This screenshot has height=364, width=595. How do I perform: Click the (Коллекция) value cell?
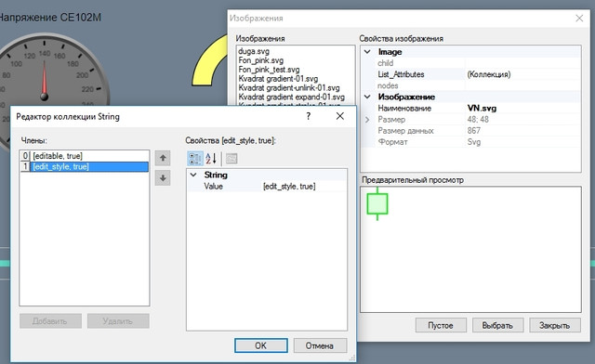(522, 74)
